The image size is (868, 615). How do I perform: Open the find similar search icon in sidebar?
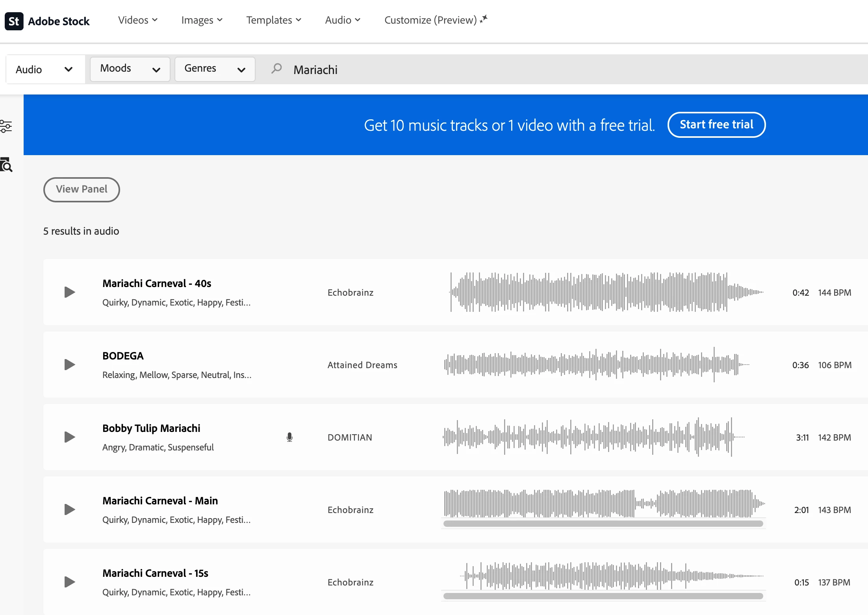tap(6, 165)
